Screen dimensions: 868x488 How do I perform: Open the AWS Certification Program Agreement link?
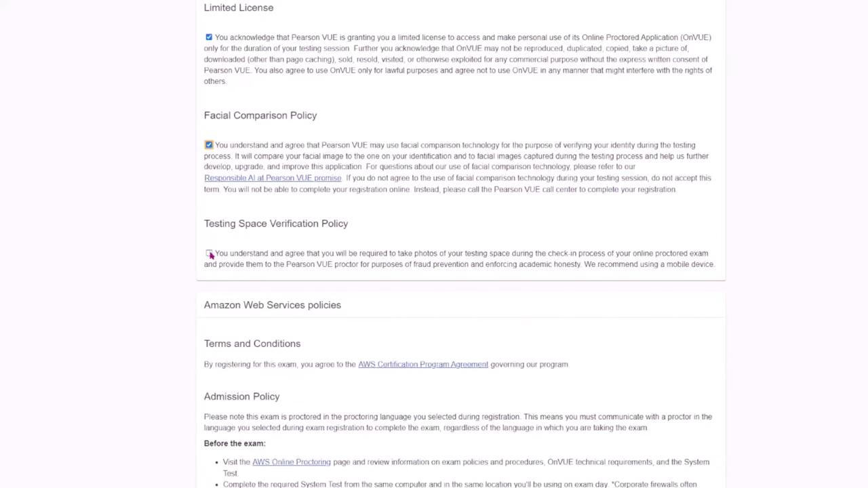coord(422,365)
